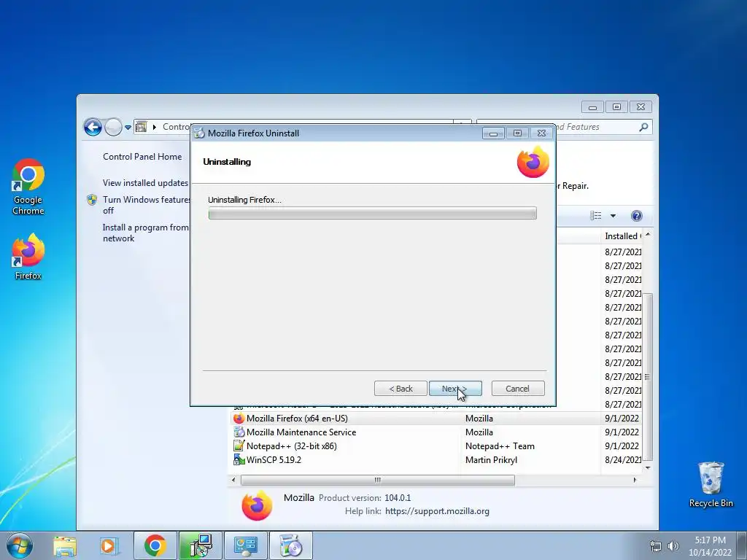
Task: Open View installed updates link
Action: point(145,183)
